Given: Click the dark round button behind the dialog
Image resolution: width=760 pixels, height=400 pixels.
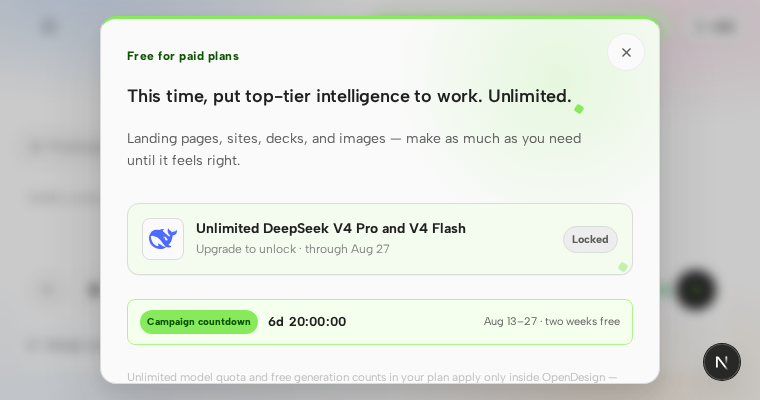Looking at the screenshot, I should [x=696, y=290].
